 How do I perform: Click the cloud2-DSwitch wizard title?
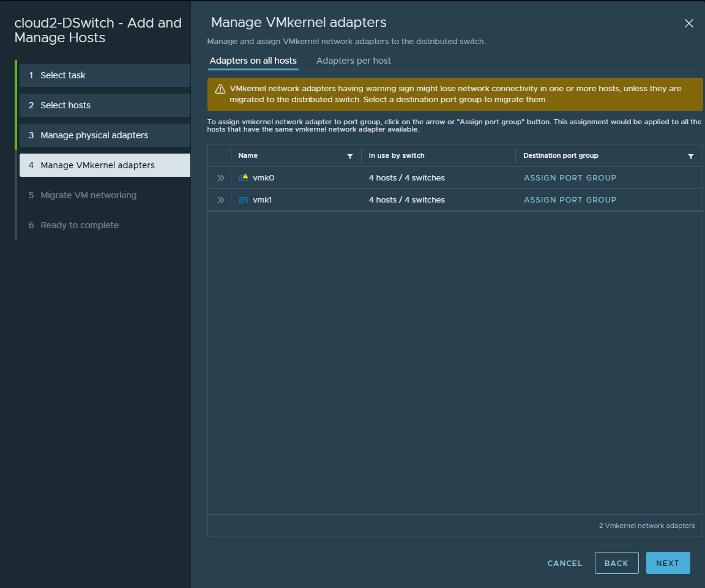98,30
